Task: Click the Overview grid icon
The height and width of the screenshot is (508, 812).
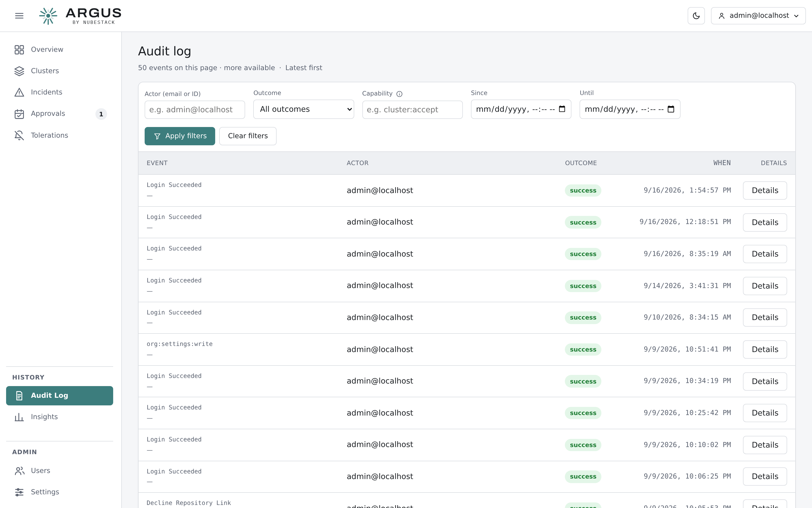Action: [x=19, y=50]
